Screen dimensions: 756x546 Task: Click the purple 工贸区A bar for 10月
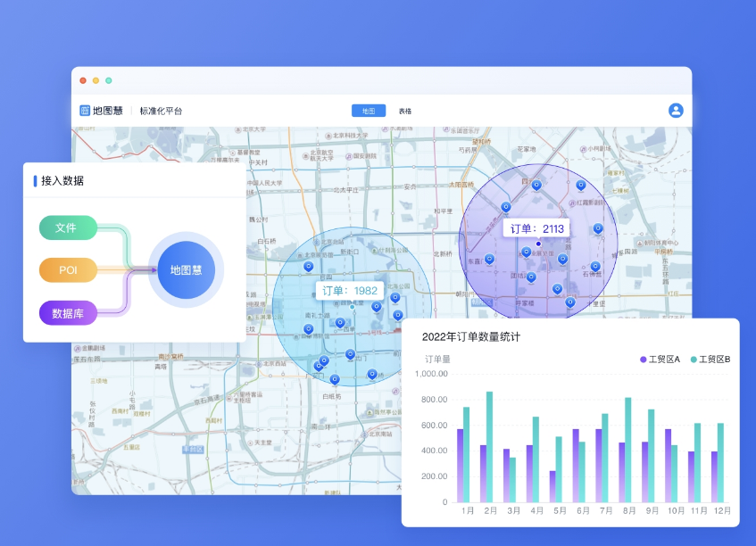[x=668, y=466]
